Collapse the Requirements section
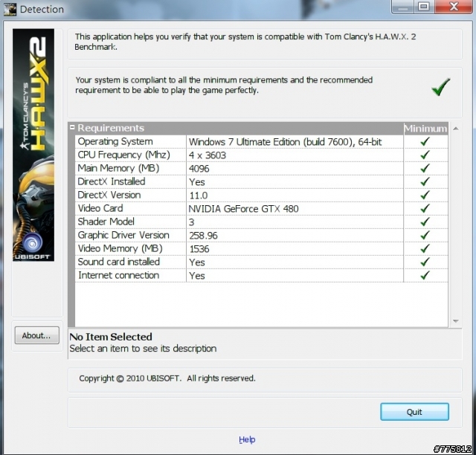 (72, 127)
